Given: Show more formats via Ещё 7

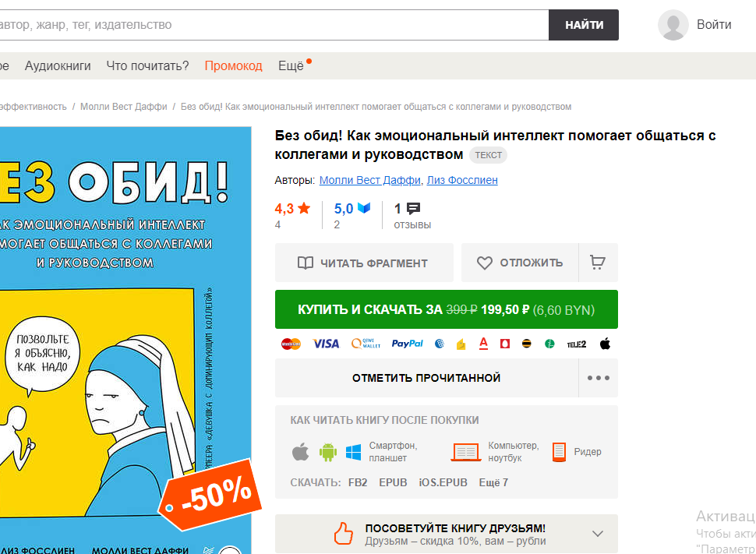Looking at the screenshot, I should point(493,482).
